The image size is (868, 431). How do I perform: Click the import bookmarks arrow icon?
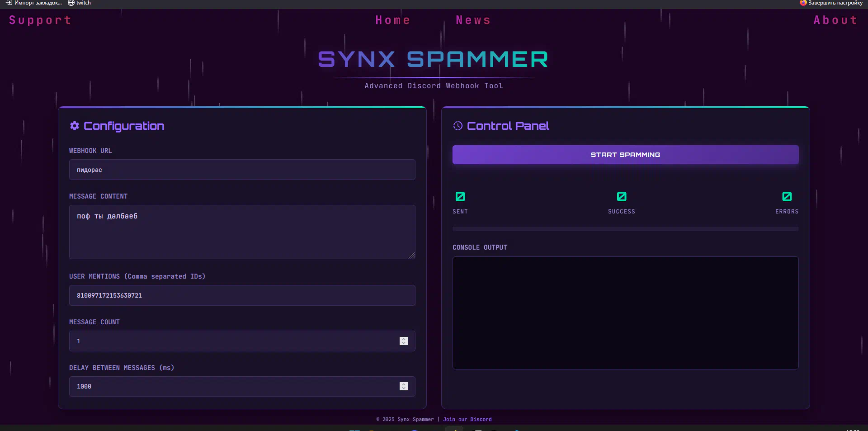pyautogui.click(x=9, y=3)
